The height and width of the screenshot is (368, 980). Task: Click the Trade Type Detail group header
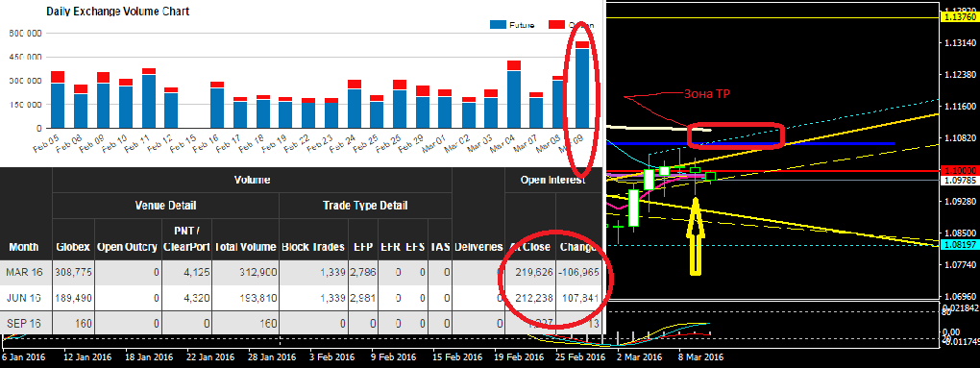[x=364, y=205]
